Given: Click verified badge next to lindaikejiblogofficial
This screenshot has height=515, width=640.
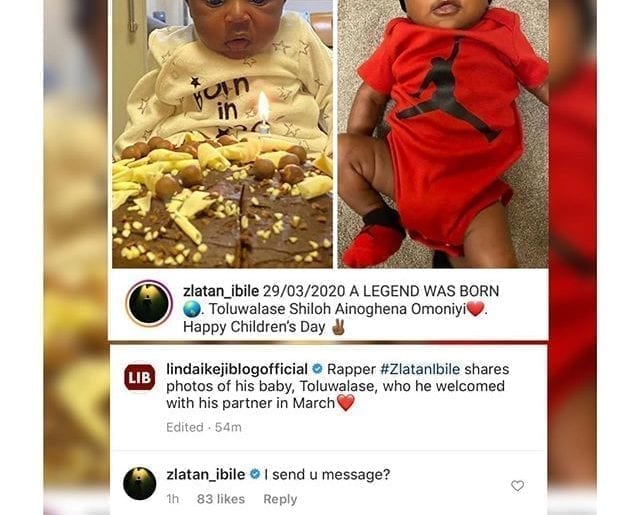Looking at the screenshot, I should click(317, 369).
